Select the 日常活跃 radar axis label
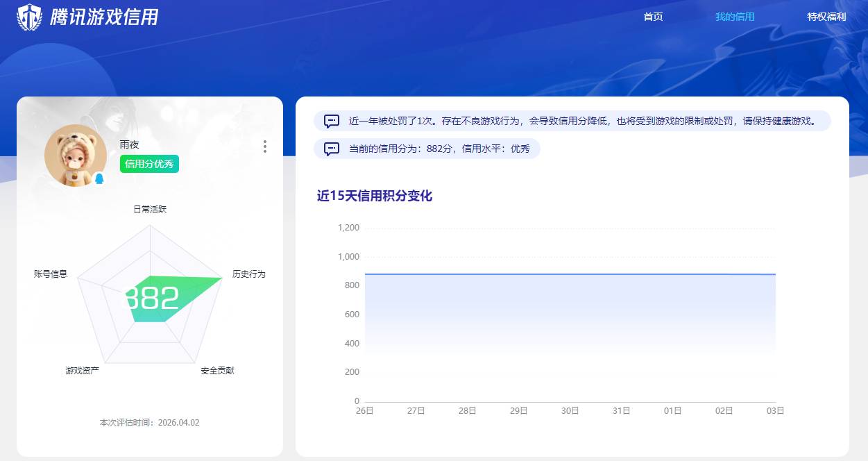Viewport: 868px width, 461px height. [151, 209]
